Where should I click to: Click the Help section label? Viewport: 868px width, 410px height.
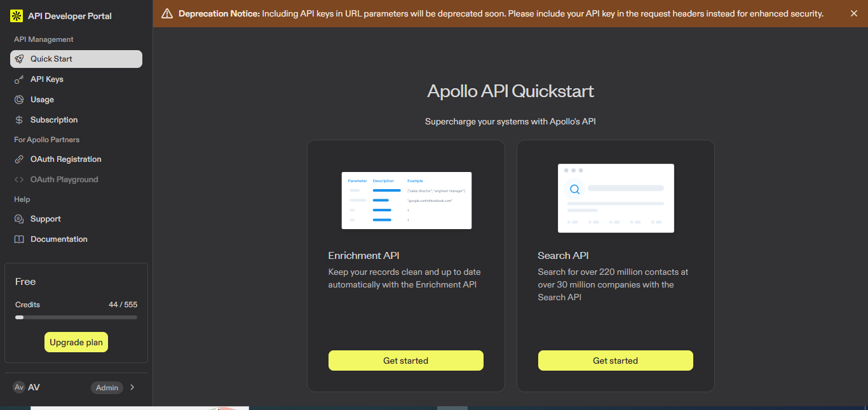coord(22,199)
